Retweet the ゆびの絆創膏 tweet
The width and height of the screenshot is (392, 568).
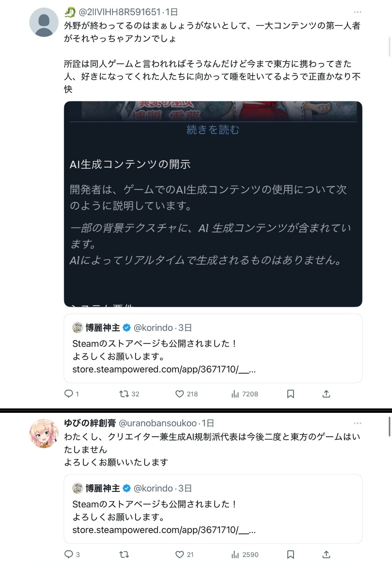click(x=124, y=554)
